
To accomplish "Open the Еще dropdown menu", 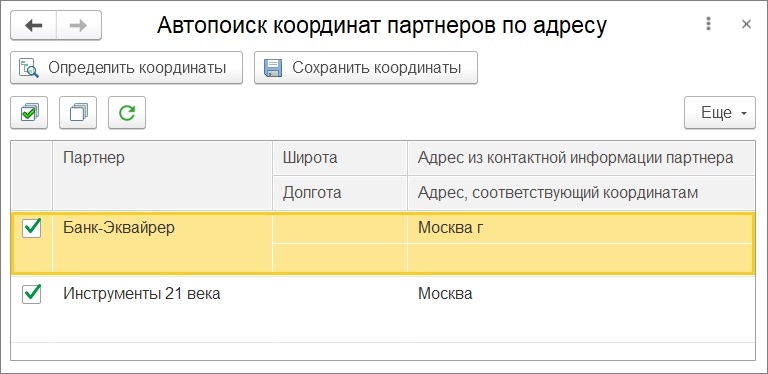I will (x=720, y=113).
